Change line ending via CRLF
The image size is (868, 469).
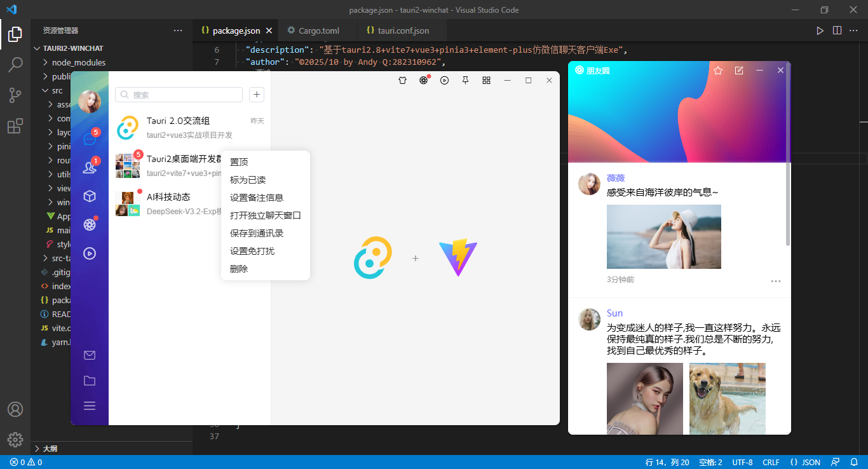click(771, 462)
